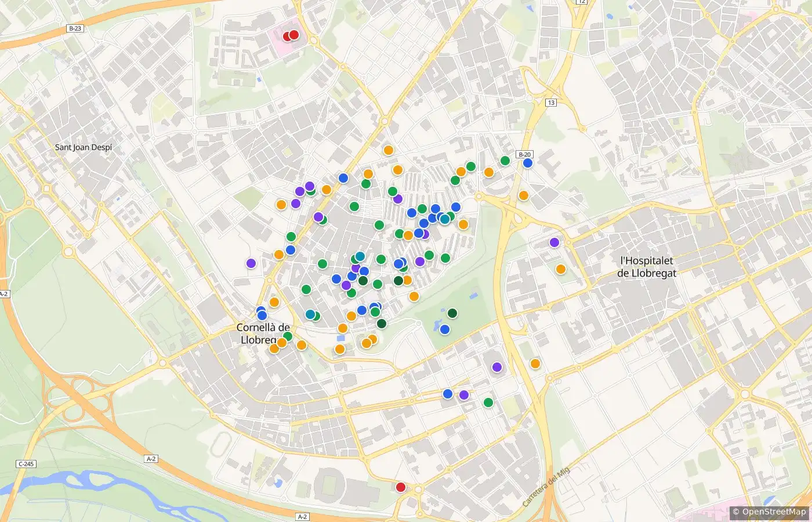Click the "Sant Joan Despí" town label
The height and width of the screenshot is (522, 812).
click(x=84, y=147)
